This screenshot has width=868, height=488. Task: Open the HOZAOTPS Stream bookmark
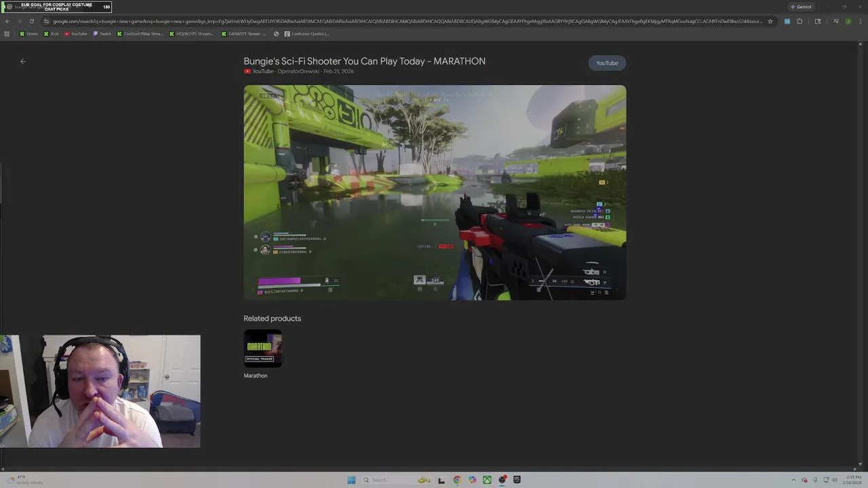(192, 33)
